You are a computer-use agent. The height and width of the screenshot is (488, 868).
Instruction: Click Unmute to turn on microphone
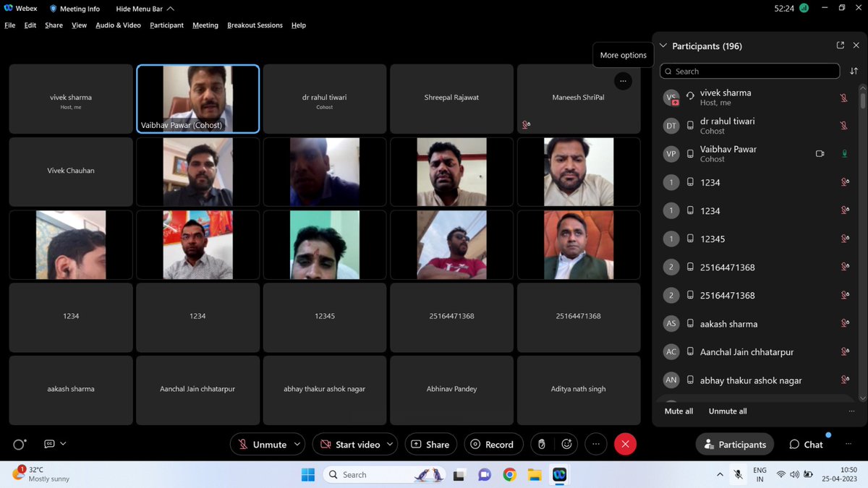[262, 444]
